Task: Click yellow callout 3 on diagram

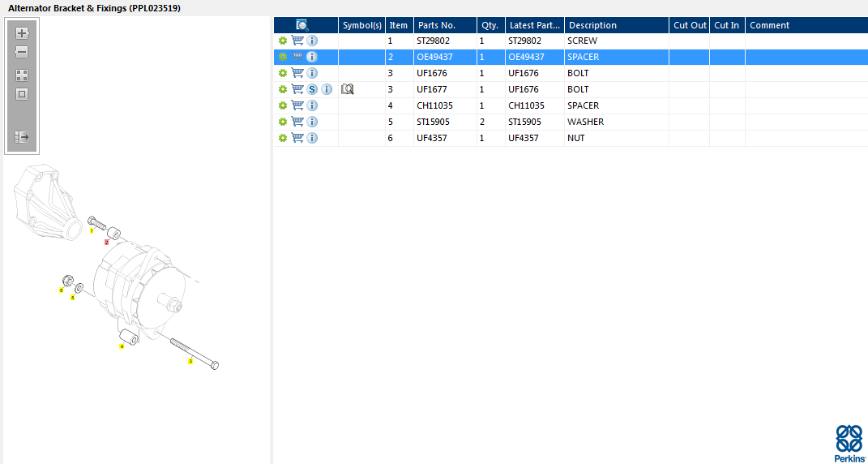Action: coord(190,361)
